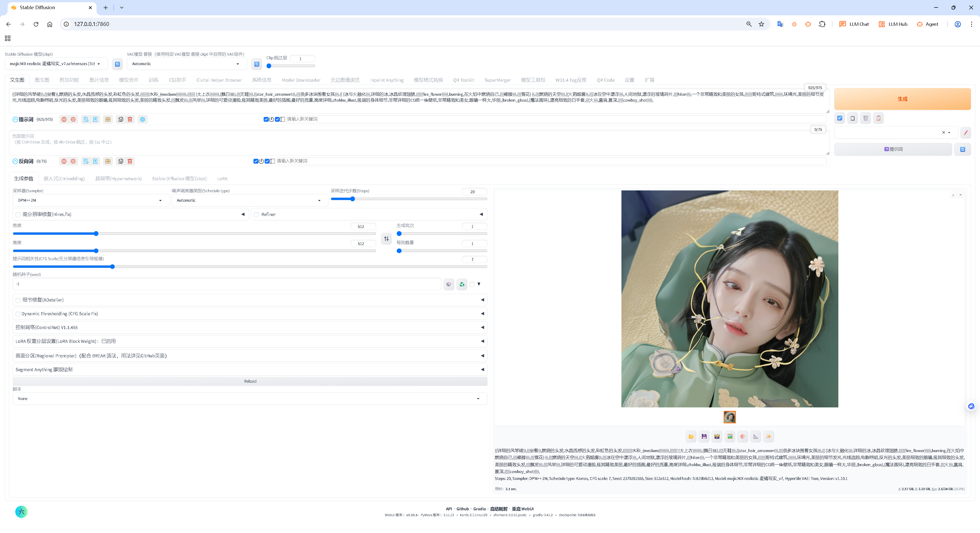
Task: Click the dice random seed button
Action: tap(449, 284)
